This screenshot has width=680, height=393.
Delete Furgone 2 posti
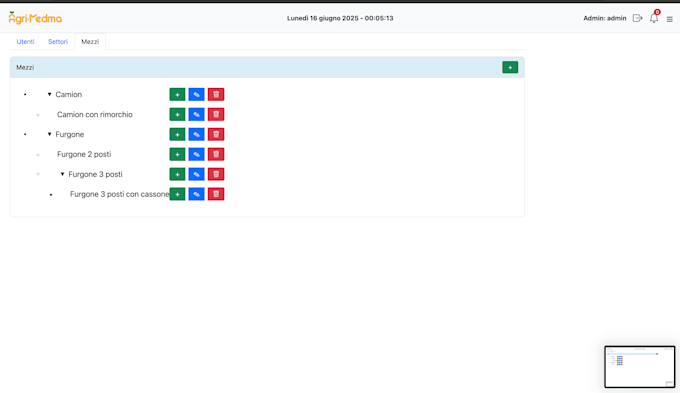click(216, 154)
